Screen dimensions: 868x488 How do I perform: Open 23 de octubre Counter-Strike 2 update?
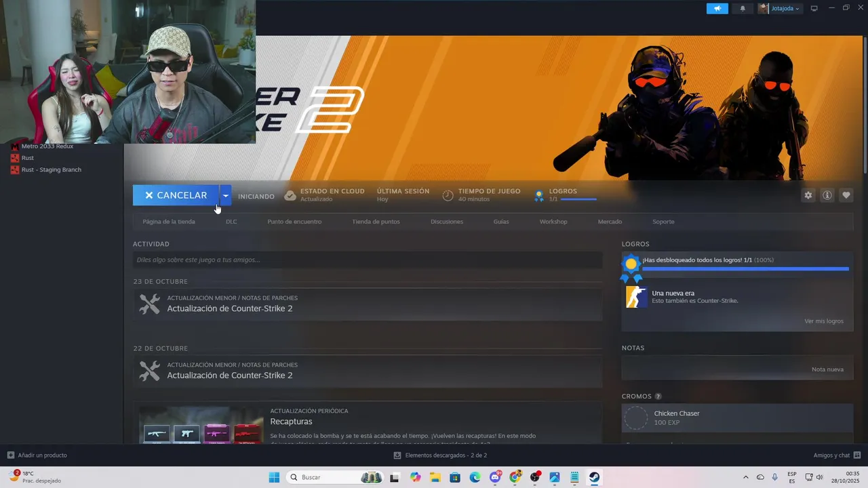(368, 304)
